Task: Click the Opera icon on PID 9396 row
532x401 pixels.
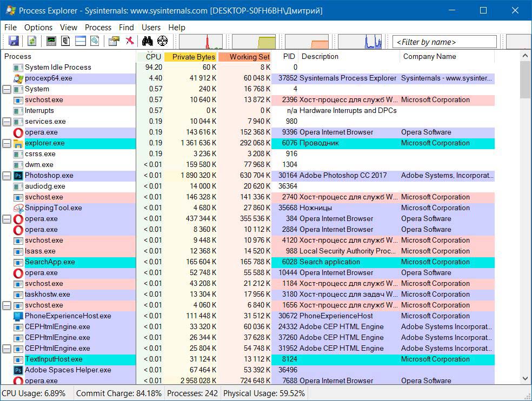Action: pos(18,132)
